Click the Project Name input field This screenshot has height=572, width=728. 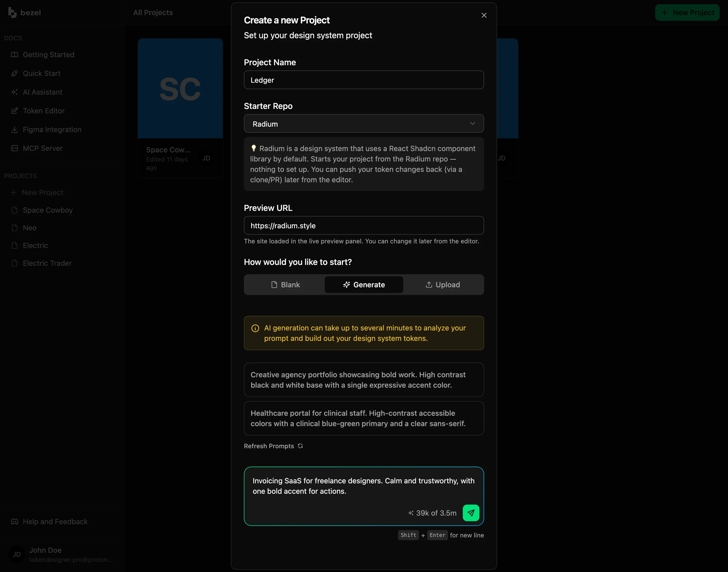364,80
